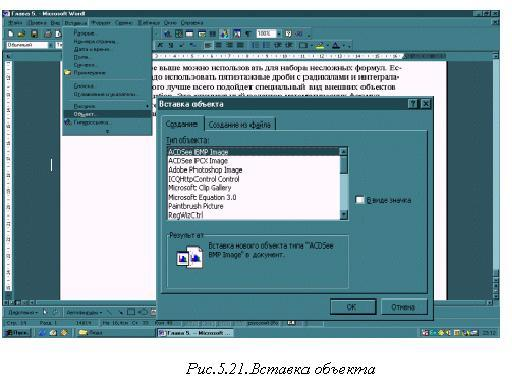The image size is (512, 384).
Task: Open the 'Обычный' style dropdown arrow
Action: pyautogui.click(x=51, y=45)
